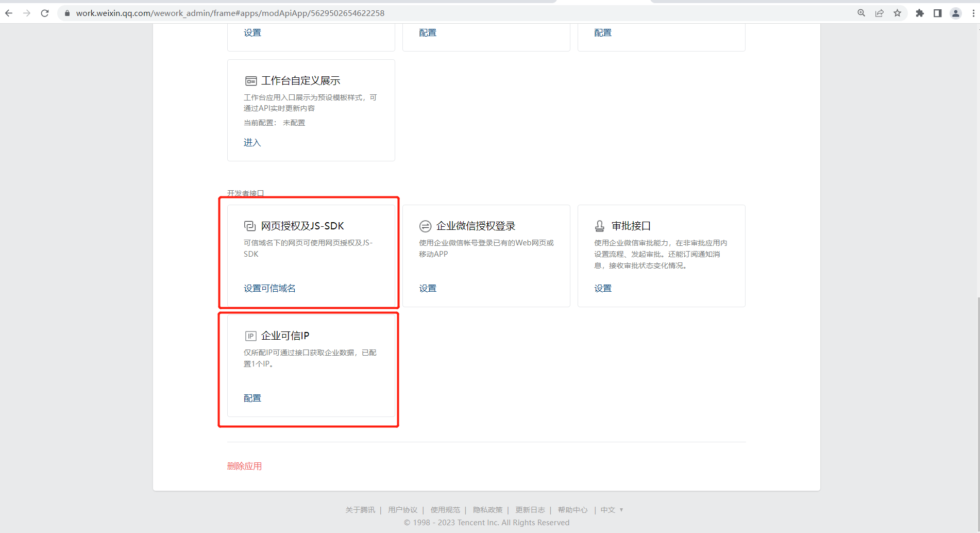The height and width of the screenshot is (533, 980).
Task: Click the share page icon
Action: [880, 13]
